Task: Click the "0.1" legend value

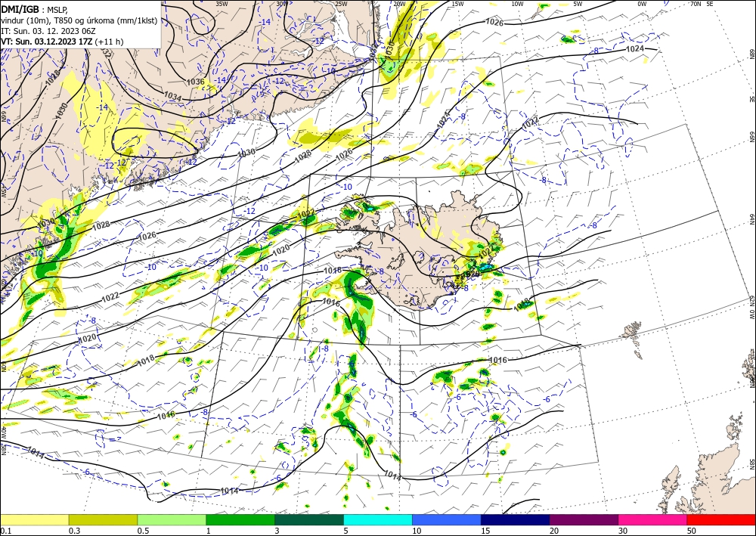Action: click(5, 531)
